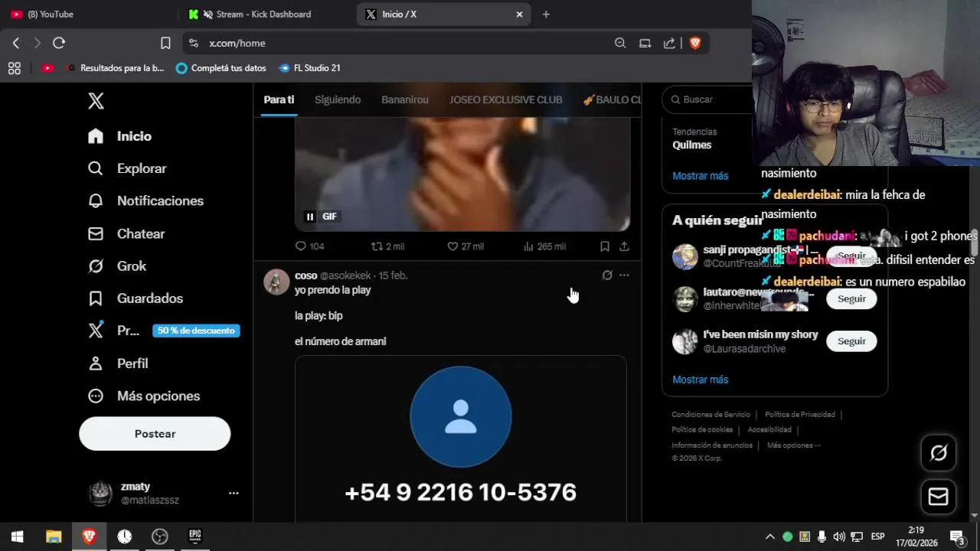The width and height of the screenshot is (980, 551).
Task: Open Perfil in the sidebar
Action: click(x=118, y=364)
